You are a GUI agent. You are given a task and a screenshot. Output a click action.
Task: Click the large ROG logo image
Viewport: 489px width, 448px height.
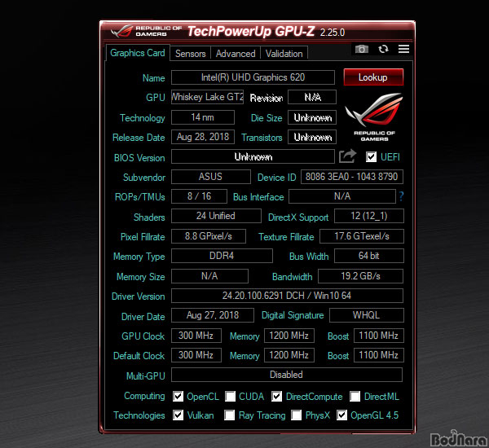(x=374, y=116)
